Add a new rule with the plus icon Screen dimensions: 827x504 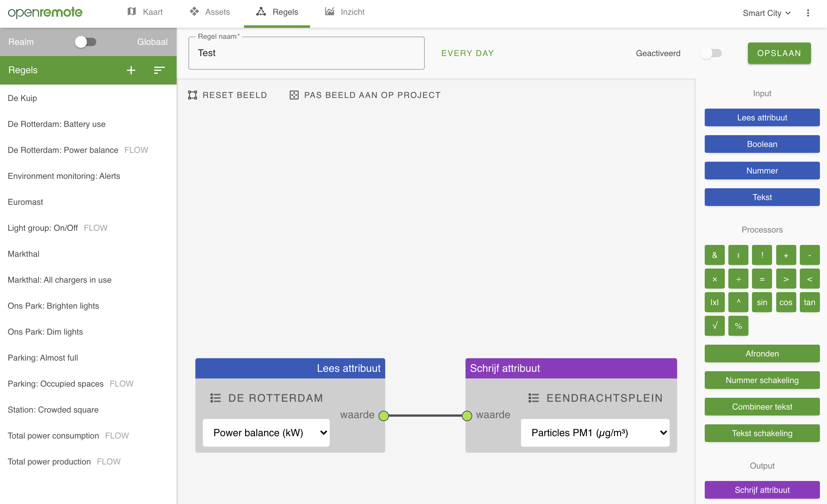point(131,70)
